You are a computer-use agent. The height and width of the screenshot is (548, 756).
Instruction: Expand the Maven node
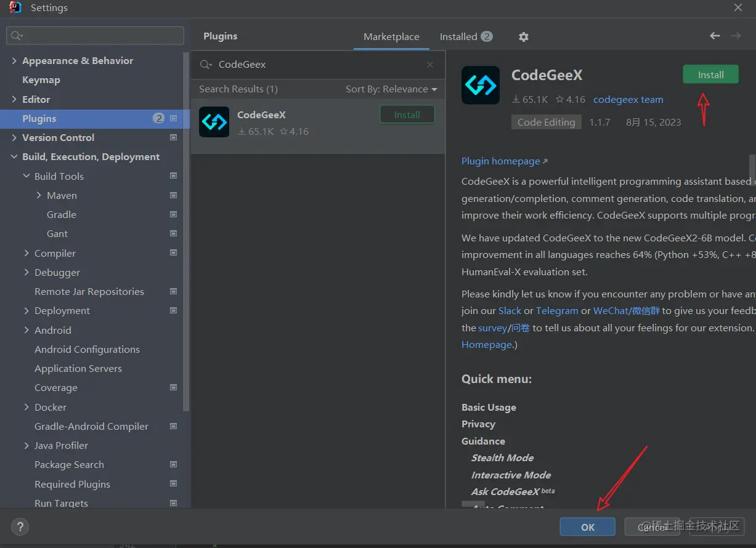coord(39,195)
